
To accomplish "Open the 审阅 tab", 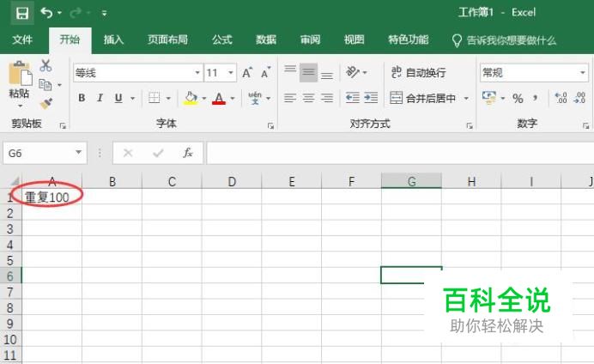I will point(310,39).
